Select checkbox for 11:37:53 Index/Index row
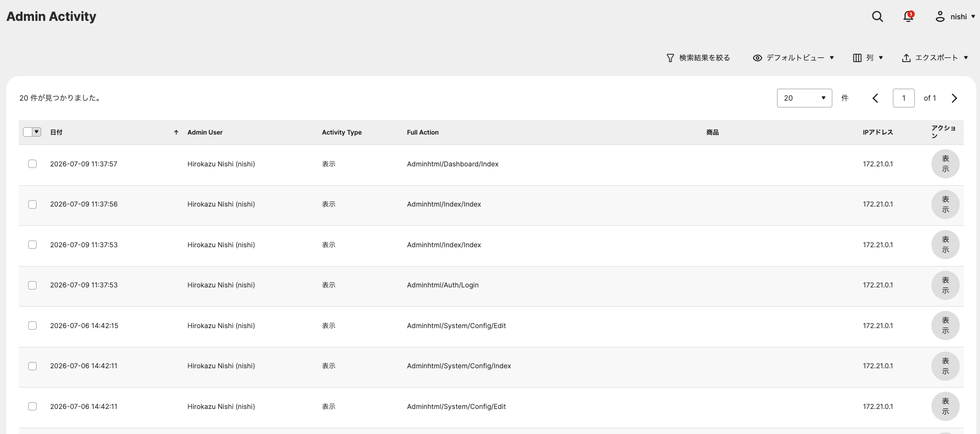This screenshot has width=980, height=434. [32, 245]
